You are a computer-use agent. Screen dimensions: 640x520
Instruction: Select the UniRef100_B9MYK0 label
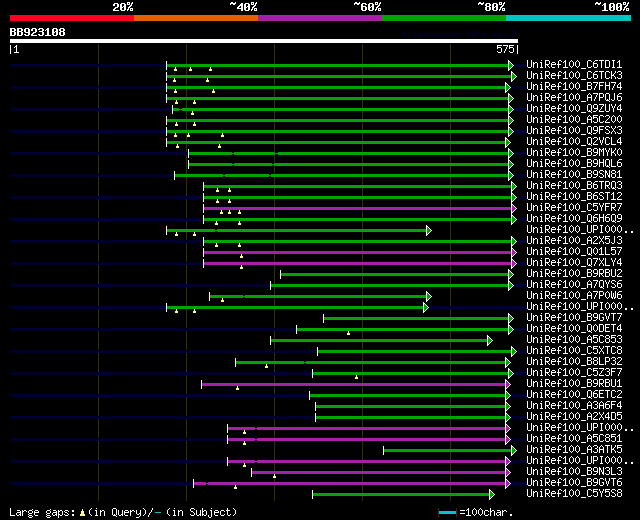pyautogui.click(x=574, y=153)
